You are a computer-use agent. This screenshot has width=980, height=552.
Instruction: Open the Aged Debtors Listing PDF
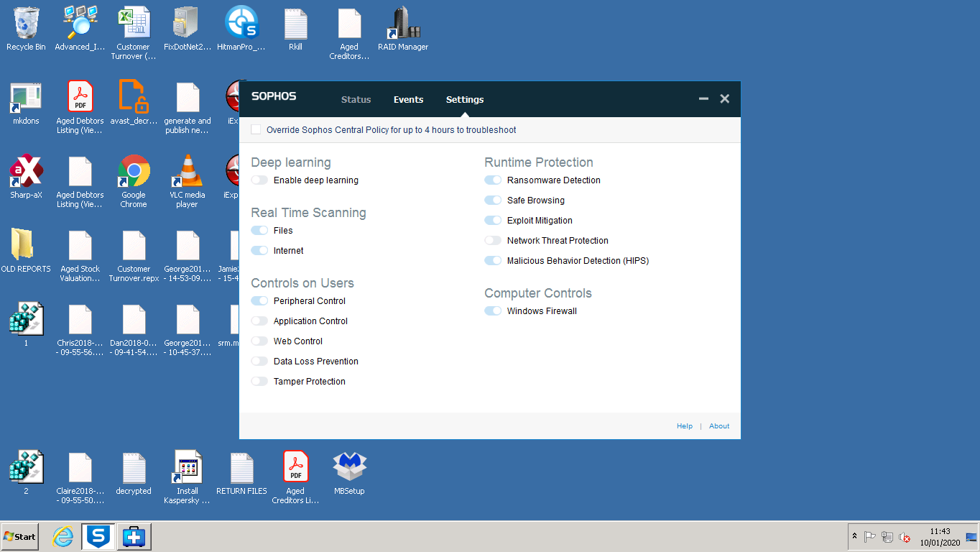pyautogui.click(x=80, y=98)
